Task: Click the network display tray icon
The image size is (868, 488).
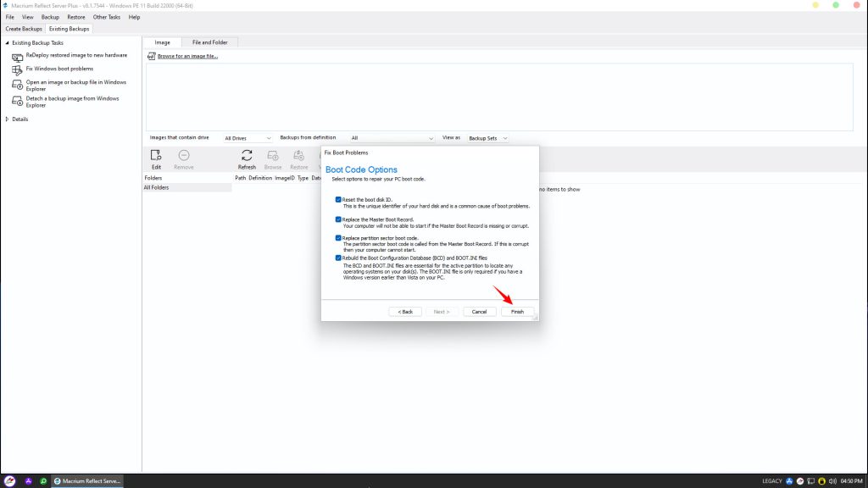Action: 811,481
